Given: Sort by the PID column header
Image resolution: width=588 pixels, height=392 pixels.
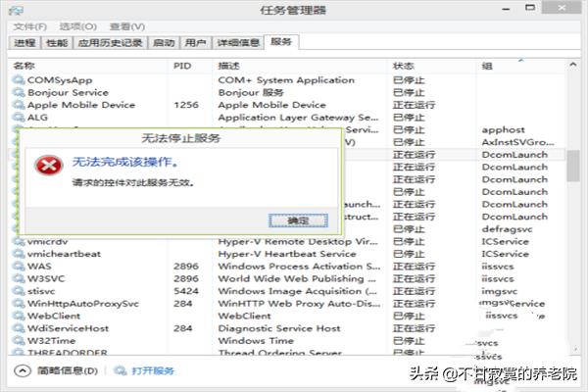Looking at the screenshot, I should coord(182,66).
